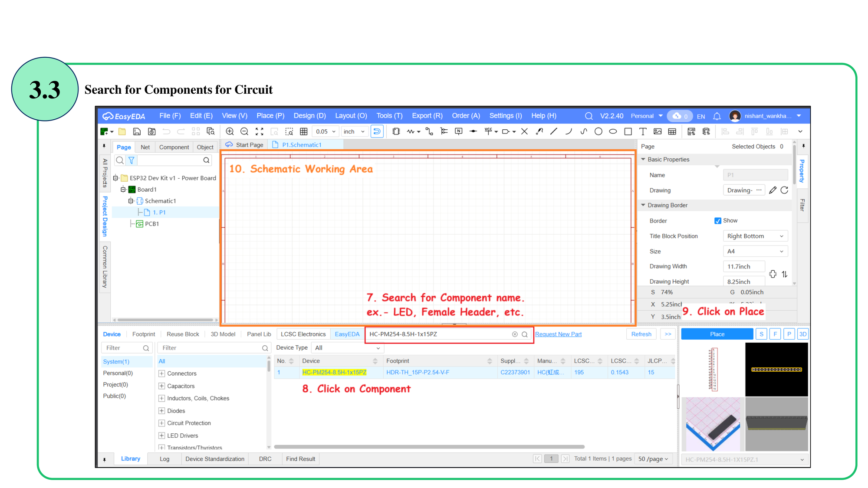Toggle the F footprint preview button
The height and width of the screenshot is (488, 868).
tap(775, 334)
